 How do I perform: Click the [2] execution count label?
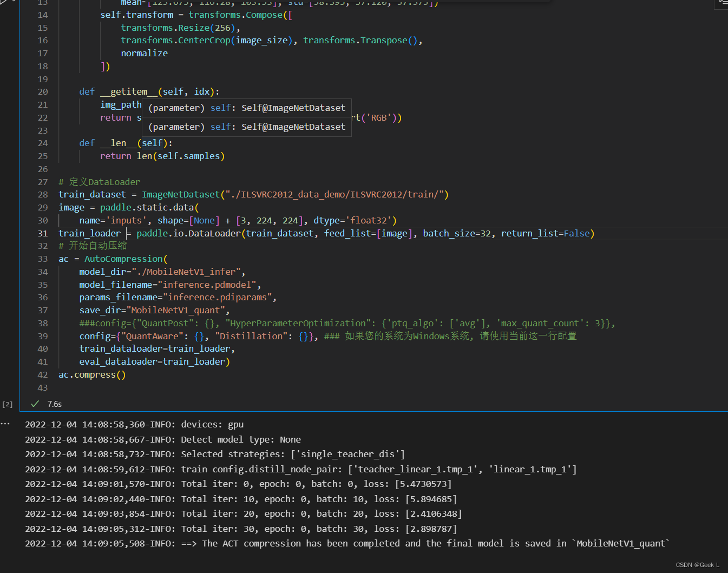click(7, 404)
